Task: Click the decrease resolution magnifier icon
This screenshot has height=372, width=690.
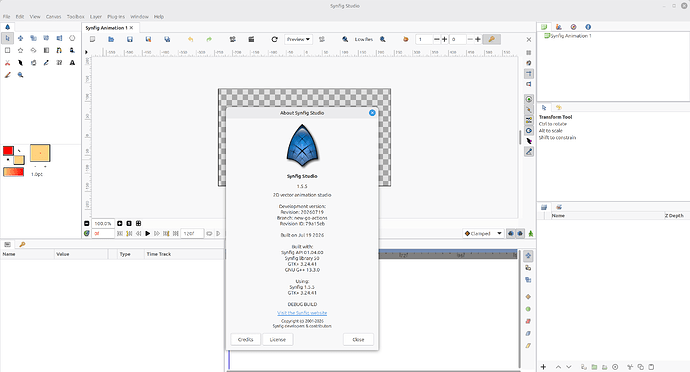Action: tap(345, 39)
